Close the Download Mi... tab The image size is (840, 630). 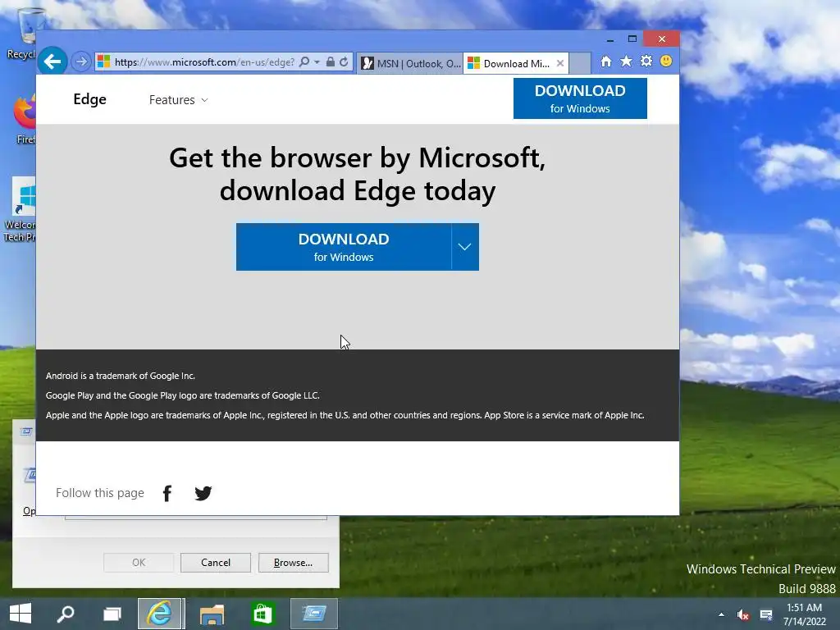[559, 63]
